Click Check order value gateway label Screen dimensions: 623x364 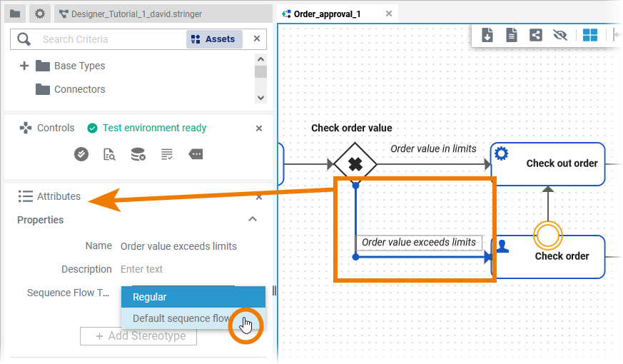(x=352, y=128)
